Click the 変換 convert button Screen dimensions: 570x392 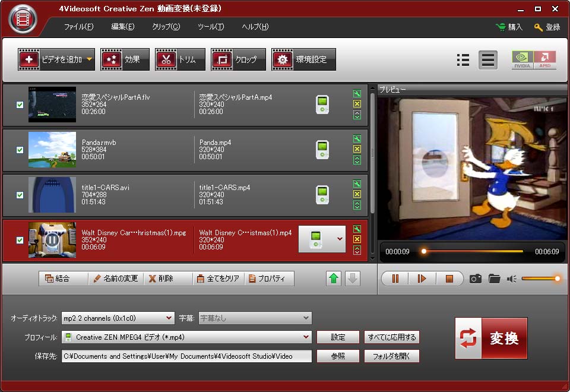491,338
